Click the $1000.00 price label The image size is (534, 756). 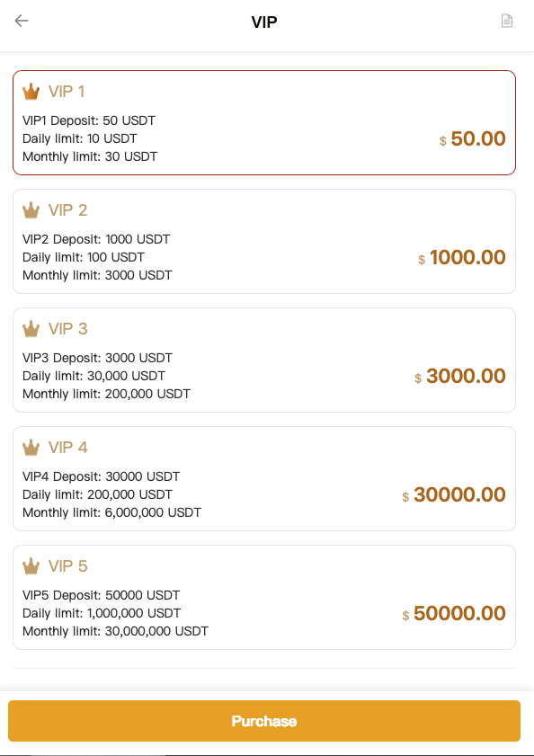coord(462,257)
